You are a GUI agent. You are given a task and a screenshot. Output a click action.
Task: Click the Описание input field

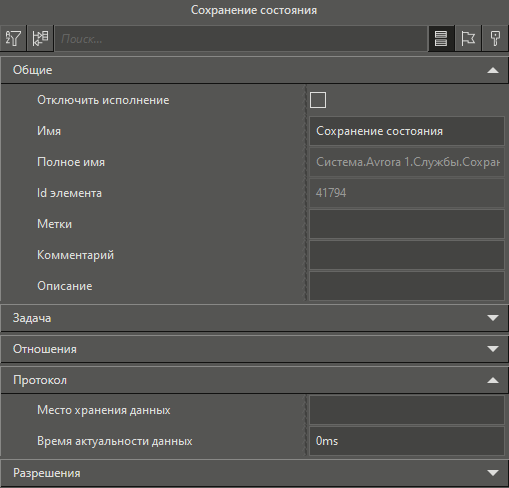coord(407,286)
